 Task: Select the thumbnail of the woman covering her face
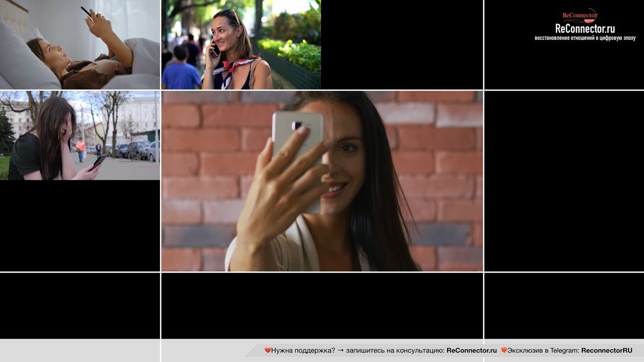[79, 135]
